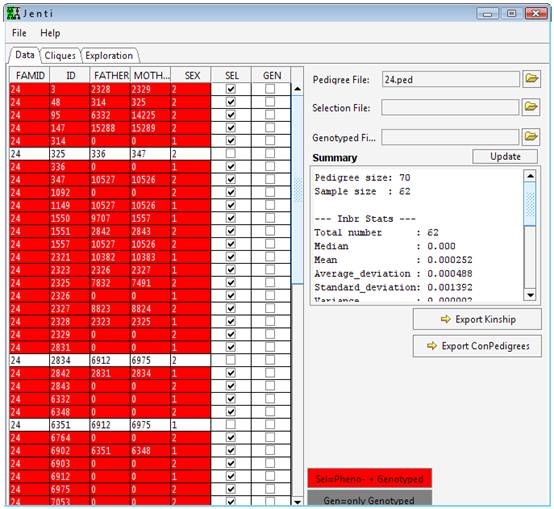Close the Jenti window
This screenshot has height=509, width=554.
(536, 13)
